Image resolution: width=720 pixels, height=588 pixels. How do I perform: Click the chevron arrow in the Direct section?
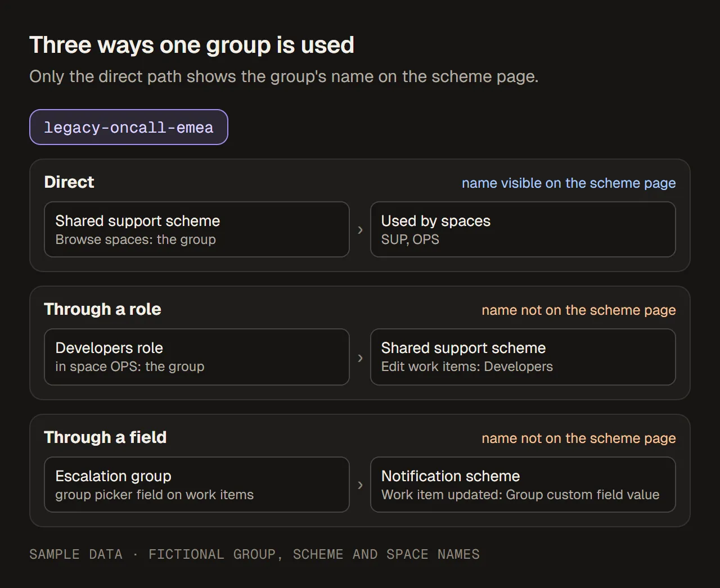[360, 230]
